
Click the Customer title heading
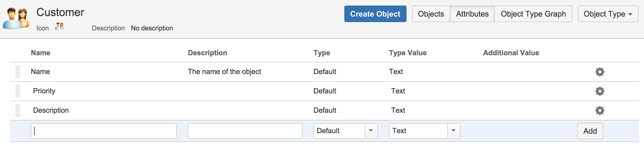[x=60, y=12]
